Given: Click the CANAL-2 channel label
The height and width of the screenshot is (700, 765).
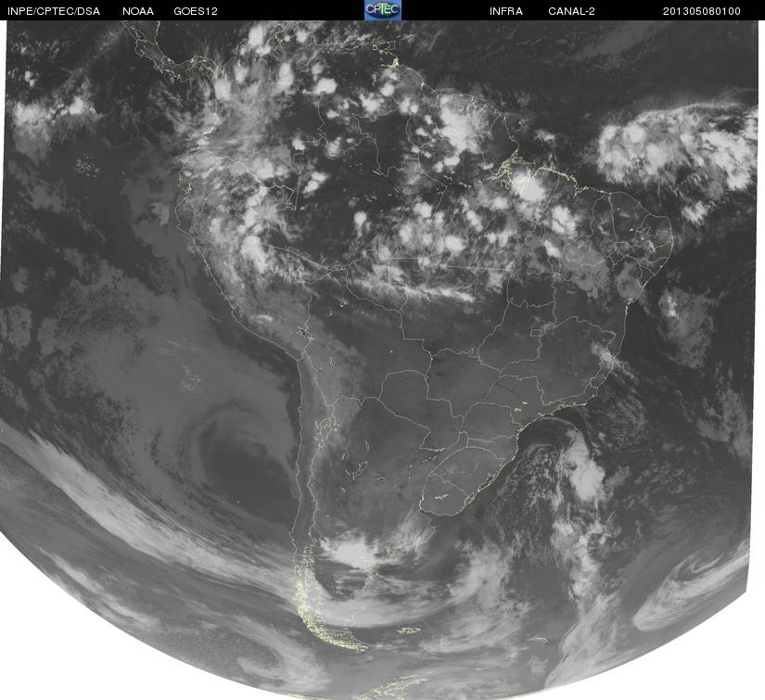Looking at the screenshot, I should click(571, 11).
